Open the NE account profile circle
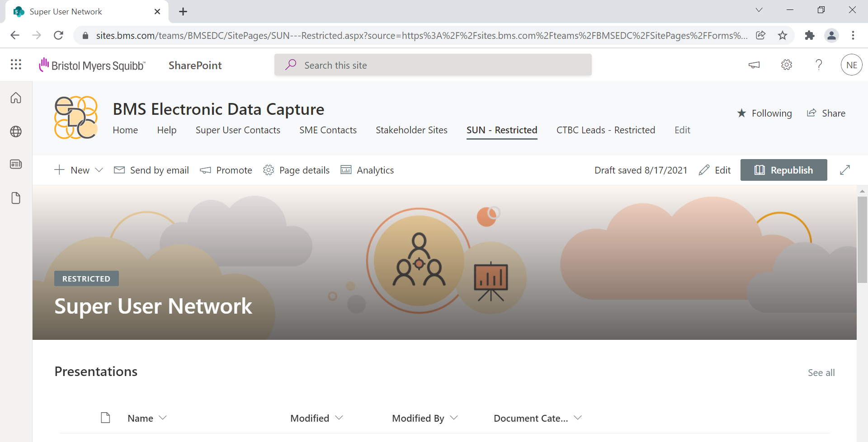 click(x=852, y=65)
